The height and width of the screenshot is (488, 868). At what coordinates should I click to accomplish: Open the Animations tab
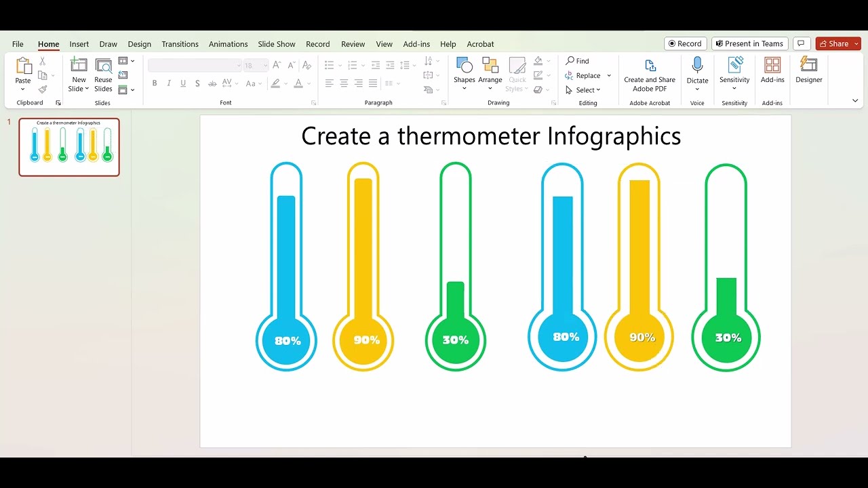(228, 44)
